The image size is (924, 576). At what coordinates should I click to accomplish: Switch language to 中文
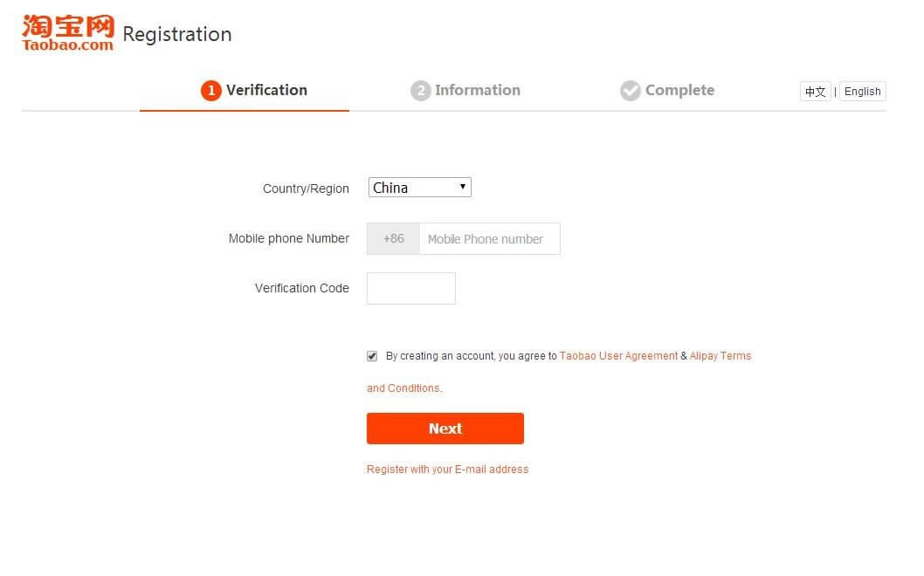point(816,92)
